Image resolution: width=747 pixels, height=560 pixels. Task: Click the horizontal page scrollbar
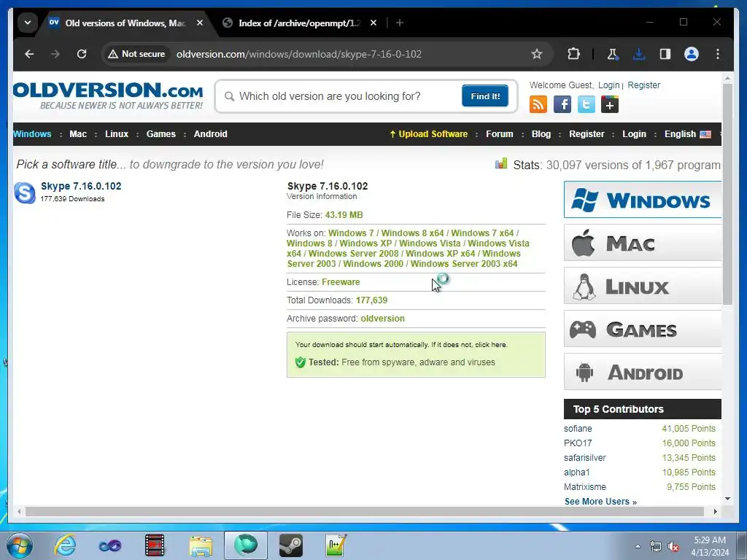[x=365, y=511]
